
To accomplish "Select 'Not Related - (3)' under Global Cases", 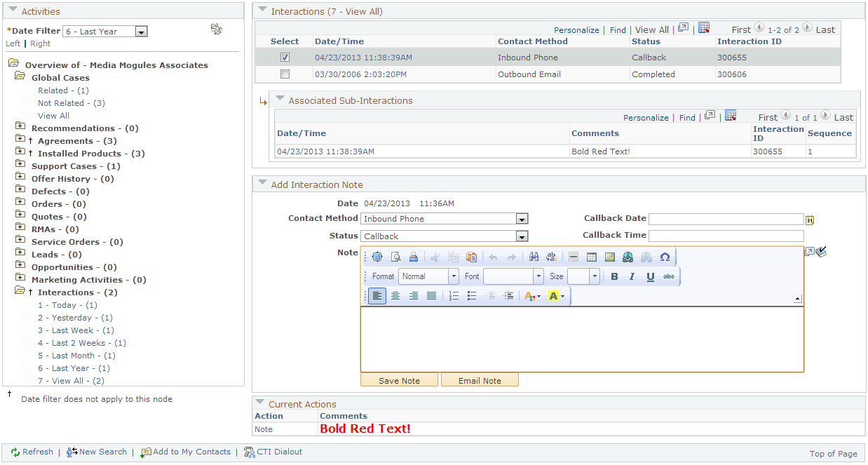I will pos(72,103).
